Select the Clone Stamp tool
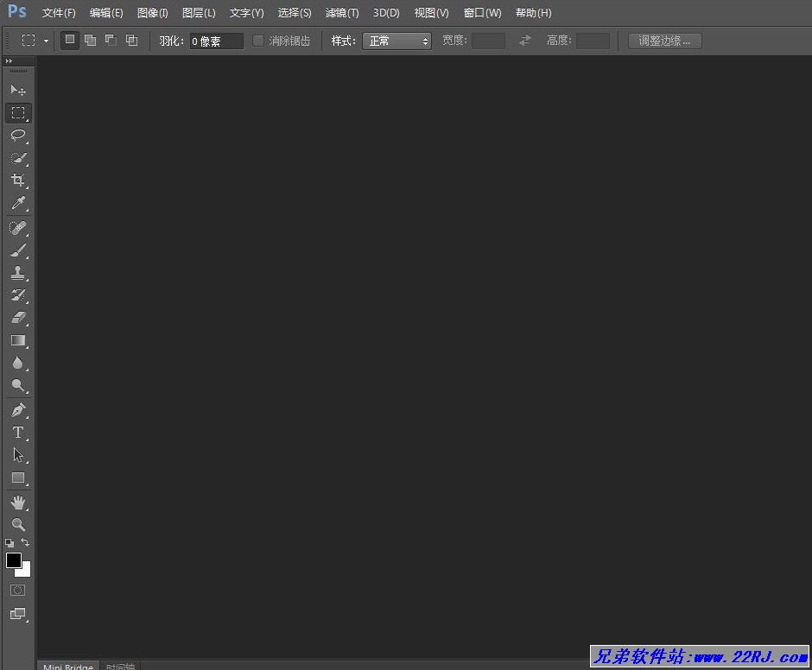The width and height of the screenshot is (812, 670). click(x=17, y=273)
